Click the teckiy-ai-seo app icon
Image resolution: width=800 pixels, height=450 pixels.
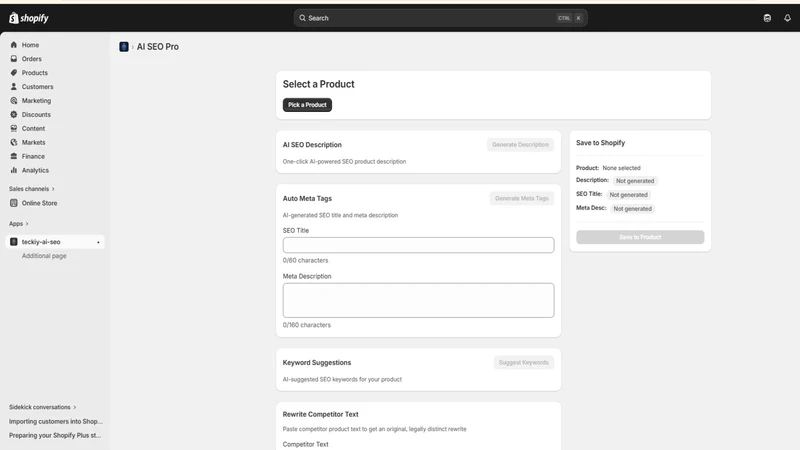[x=14, y=242]
